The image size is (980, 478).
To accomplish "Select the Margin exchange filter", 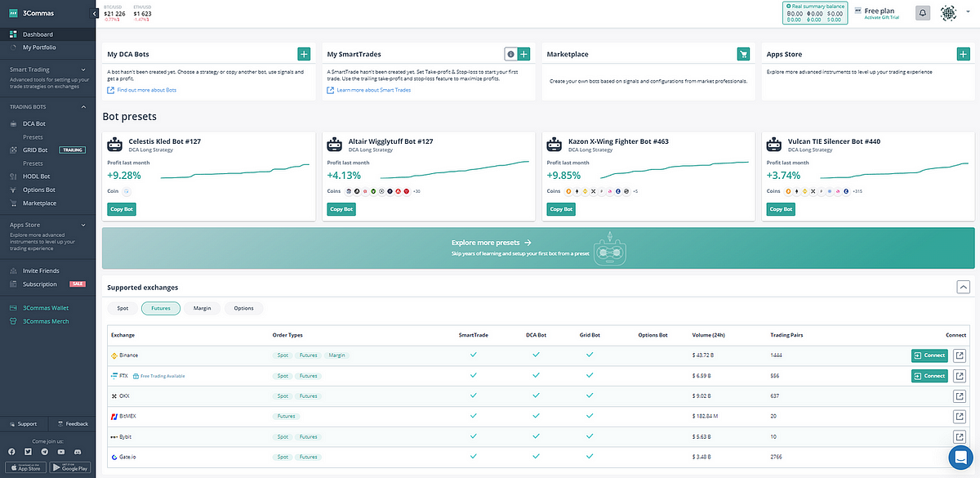I will pyautogui.click(x=202, y=308).
